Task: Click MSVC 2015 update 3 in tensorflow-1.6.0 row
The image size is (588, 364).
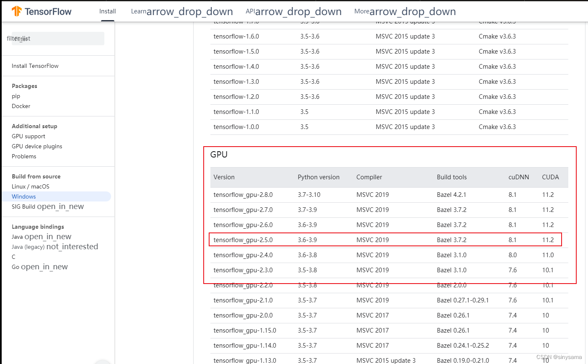Action: (405, 36)
